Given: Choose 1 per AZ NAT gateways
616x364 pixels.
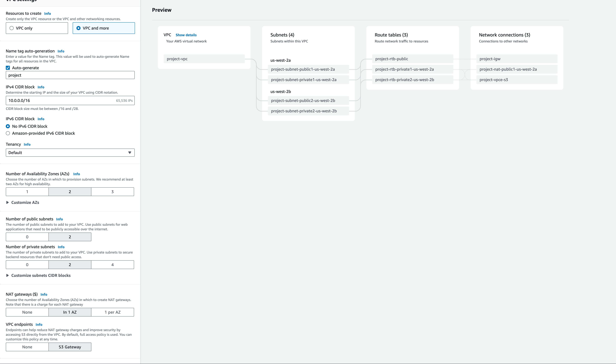Looking at the screenshot, I should pyautogui.click(x=112, y=312).
